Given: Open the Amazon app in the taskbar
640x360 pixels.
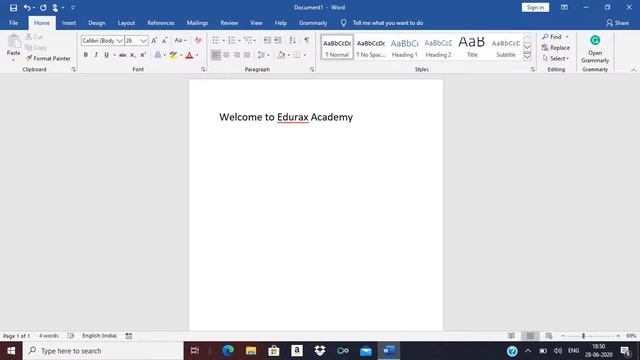Looking at the screenshot, I should coord(297,351).
